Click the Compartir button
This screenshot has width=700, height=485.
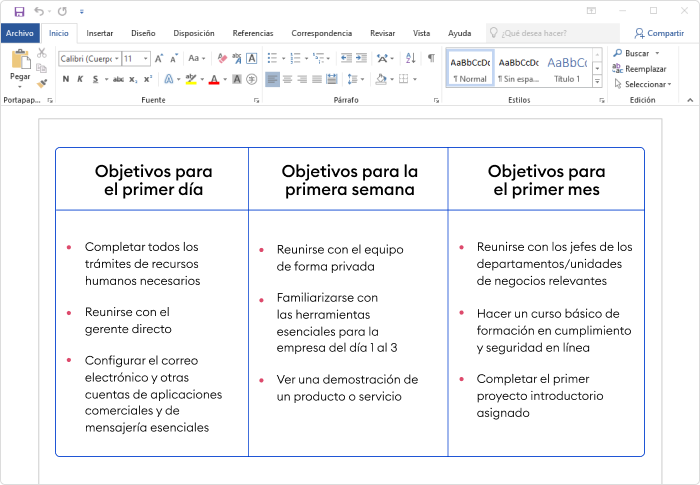point(659,33)
